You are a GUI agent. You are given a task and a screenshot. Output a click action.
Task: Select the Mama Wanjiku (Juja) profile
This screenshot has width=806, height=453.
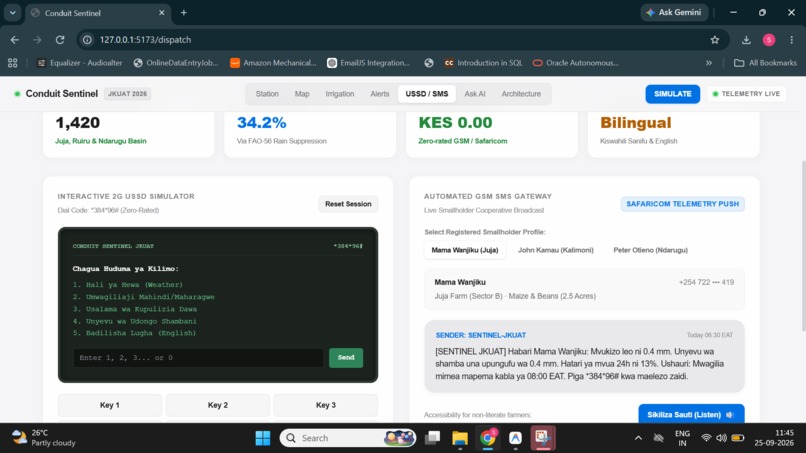pos(465,250)
